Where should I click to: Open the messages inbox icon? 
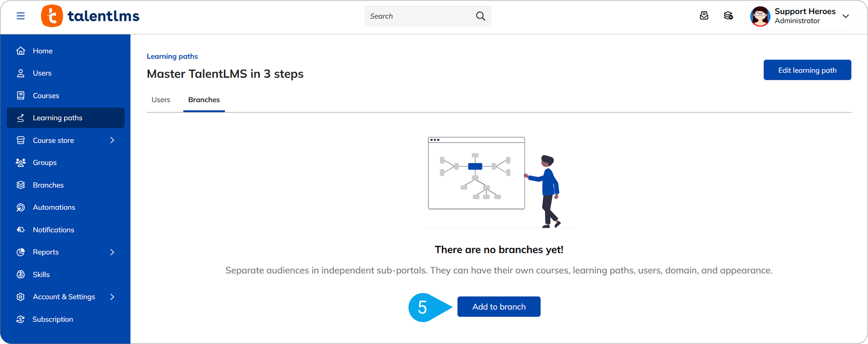704,16
